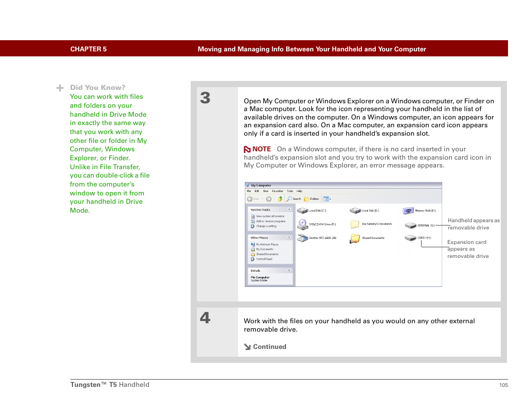Viewport: 532px width, 412px height.
Task: Open the Favorites menu
Action: 278,191
